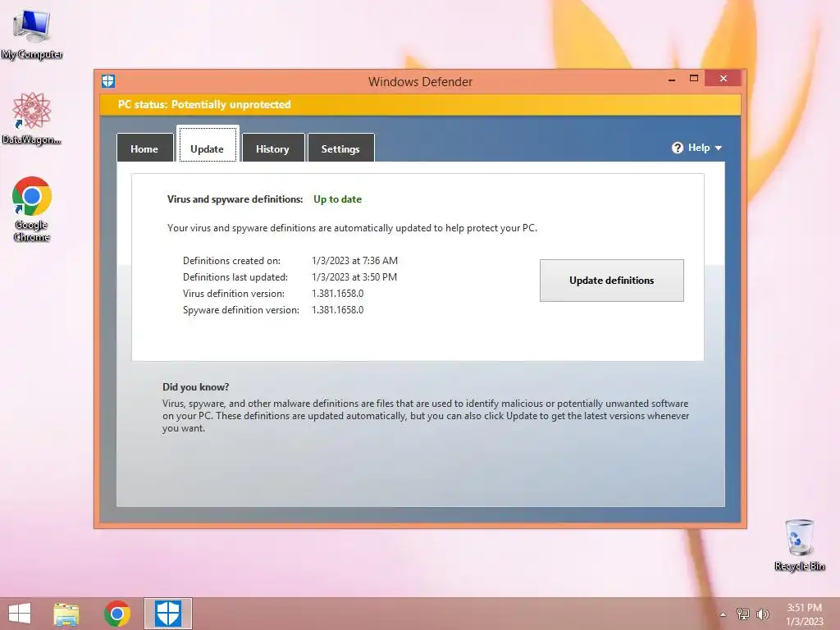Open the Windows Start button
The image size is (840, 630).
tap(20, 614)
